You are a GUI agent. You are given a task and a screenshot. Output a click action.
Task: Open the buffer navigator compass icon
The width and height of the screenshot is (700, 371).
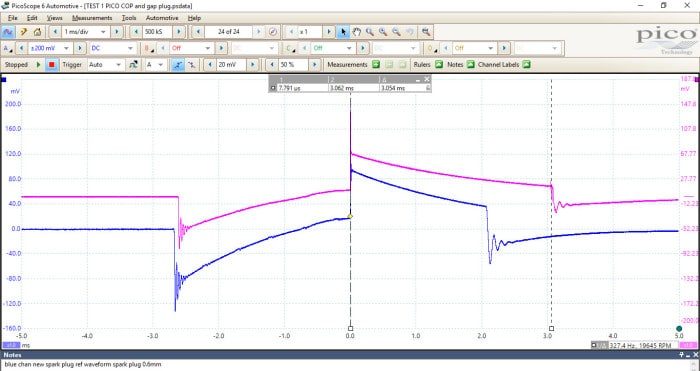pyautogui.click(x=273, y=32)
